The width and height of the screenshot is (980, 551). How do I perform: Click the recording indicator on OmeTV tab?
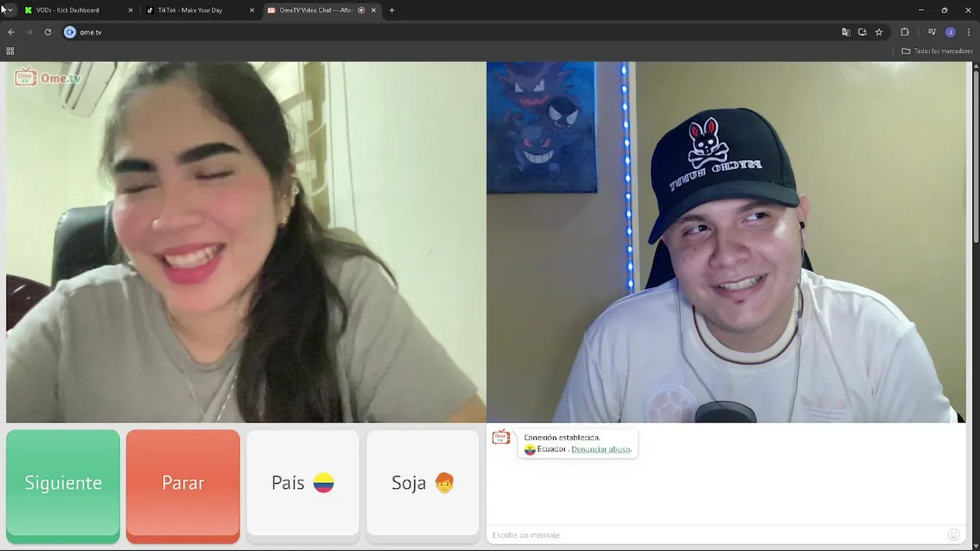[361, 10]
